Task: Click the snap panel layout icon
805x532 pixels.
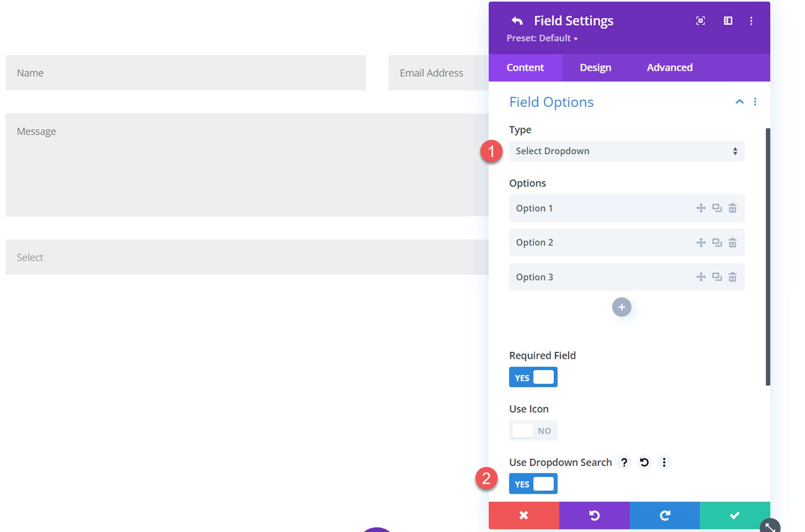Action: click(x=728, y=20)
